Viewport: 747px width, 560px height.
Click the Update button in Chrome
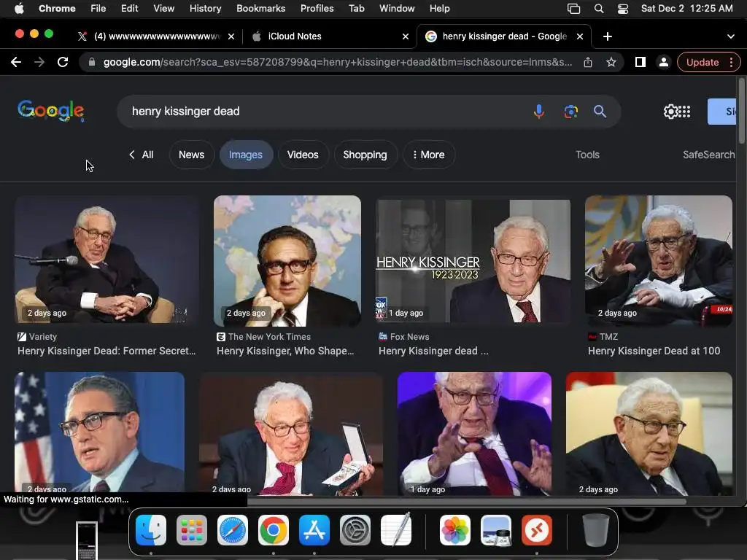(x=703, y=62)
